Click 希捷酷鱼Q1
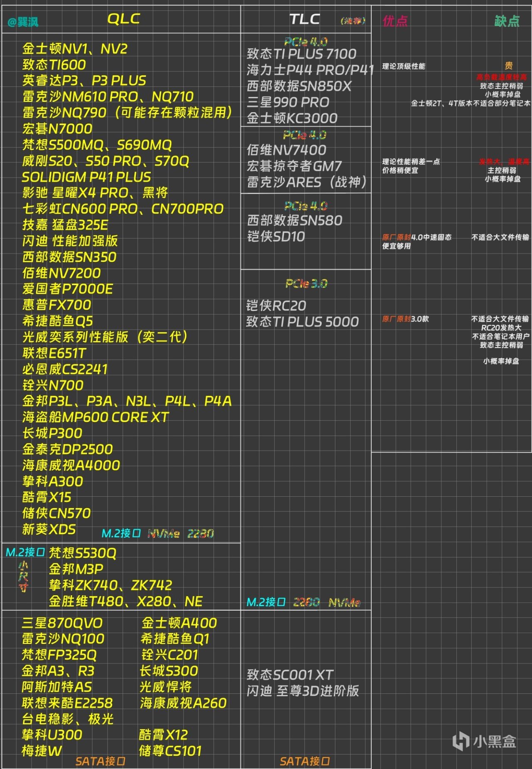This screenshot has height=769, width=532. tap(175, 639)
